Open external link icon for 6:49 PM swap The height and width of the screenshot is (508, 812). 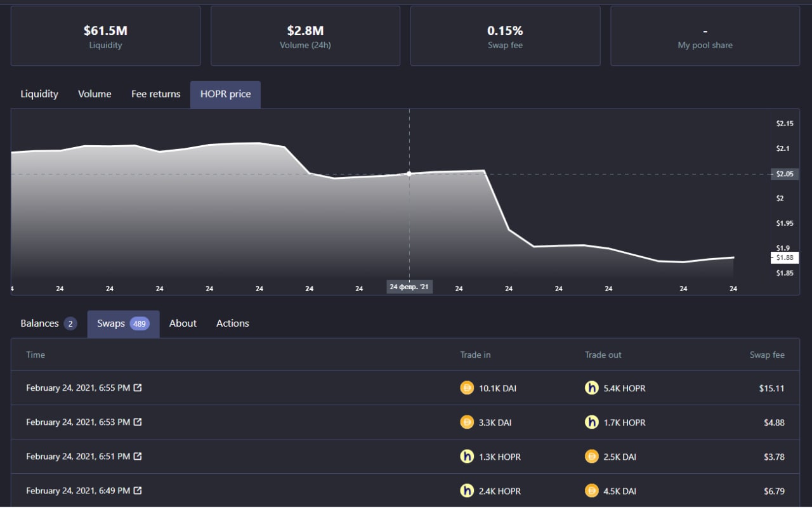pyautogui.click(x=138, y=490)
